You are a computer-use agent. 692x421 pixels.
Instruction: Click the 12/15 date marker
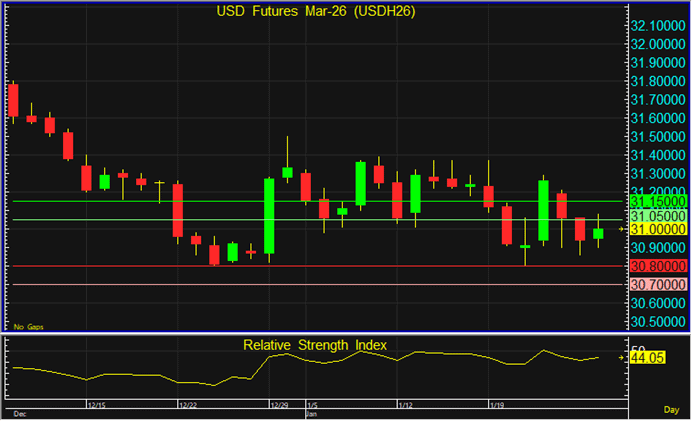[x=97, y=405]
